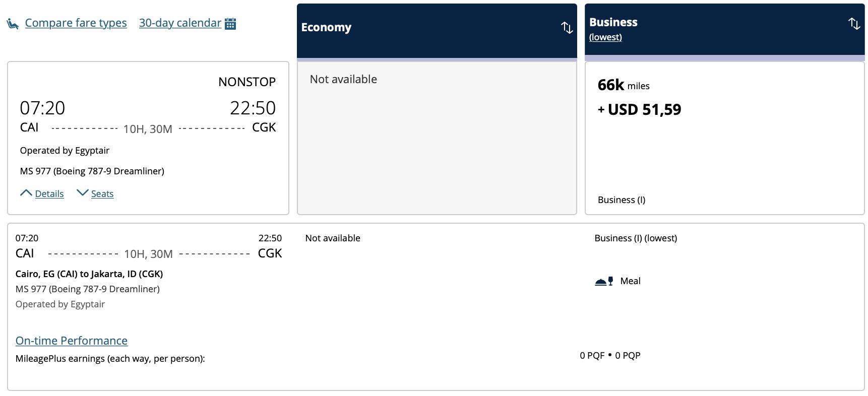
Task: Choose the 66k miles Business fare
Action: pyautogui.click(x=725, y=138)
